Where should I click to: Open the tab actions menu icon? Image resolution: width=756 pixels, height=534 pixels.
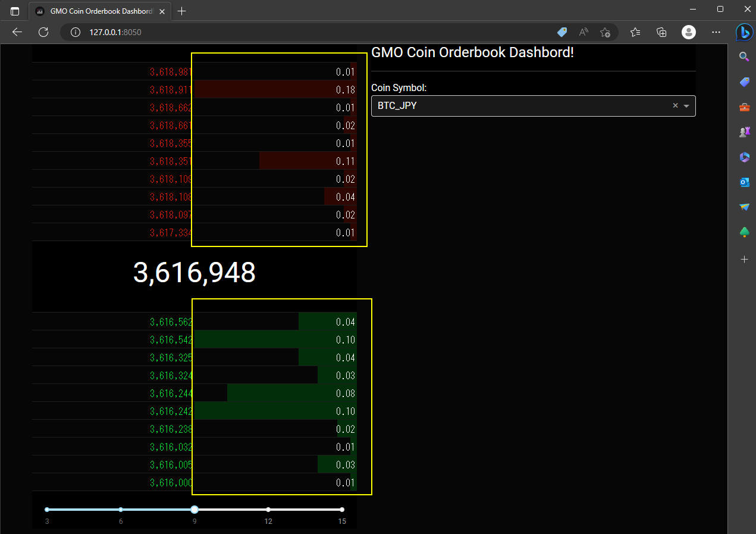(15, 11)
